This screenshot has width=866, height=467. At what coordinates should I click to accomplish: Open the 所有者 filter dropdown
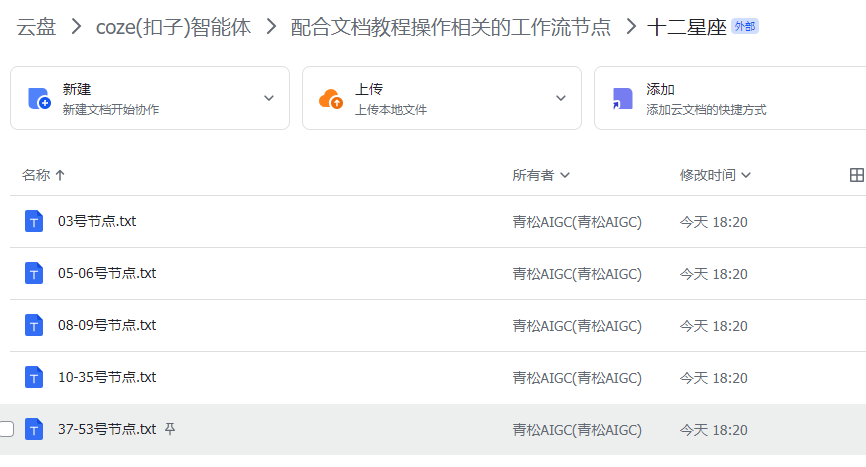[x=541, y=175]
